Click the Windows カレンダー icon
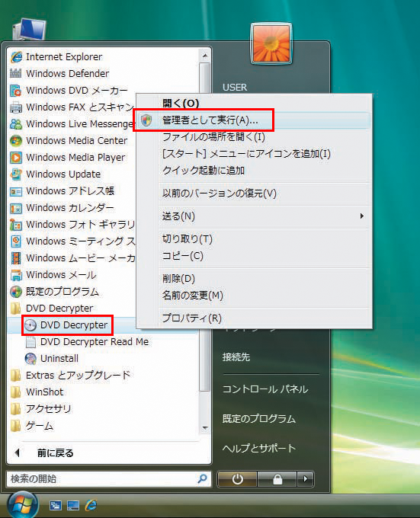The width and height of the screenshot is (420, 518). [x=16, y=208]
